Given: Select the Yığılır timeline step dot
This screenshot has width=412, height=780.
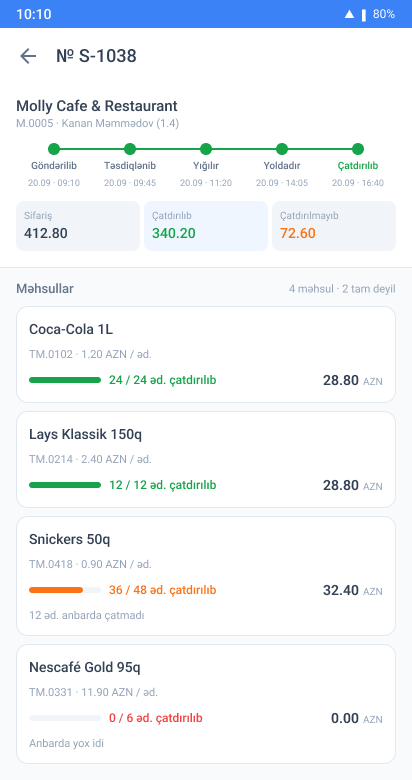Looking at the screenshot, I should point(206,149).
